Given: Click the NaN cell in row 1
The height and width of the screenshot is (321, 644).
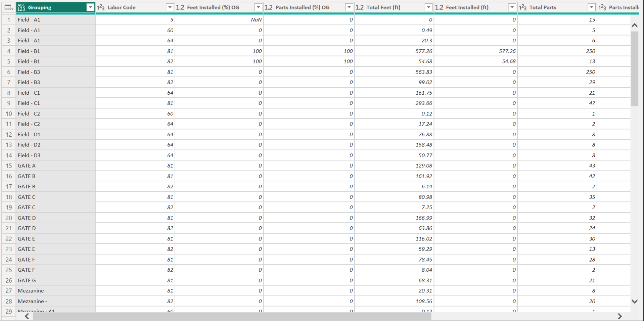Looking at the screenshot, I should tap(219, 20).
